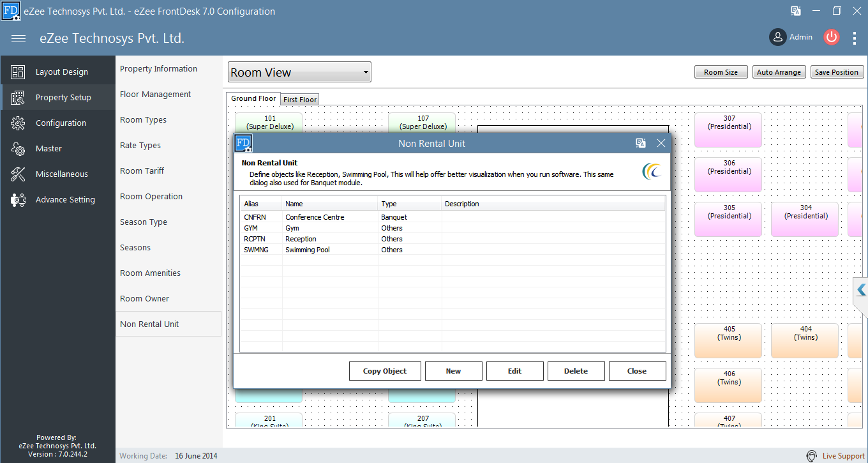Image resolution: width=868 pixels, height=463 pixels.
Task: Click the Delete button in dialog
Action: (576, 371)
